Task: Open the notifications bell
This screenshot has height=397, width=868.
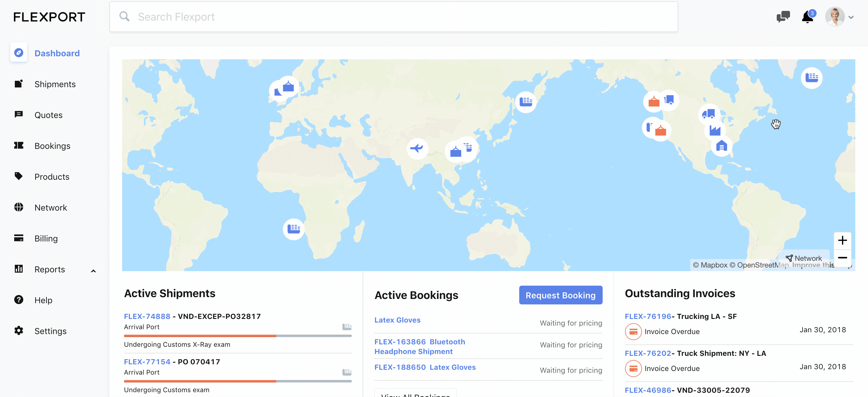Action: pyautogui.click(x=807, y=17)
